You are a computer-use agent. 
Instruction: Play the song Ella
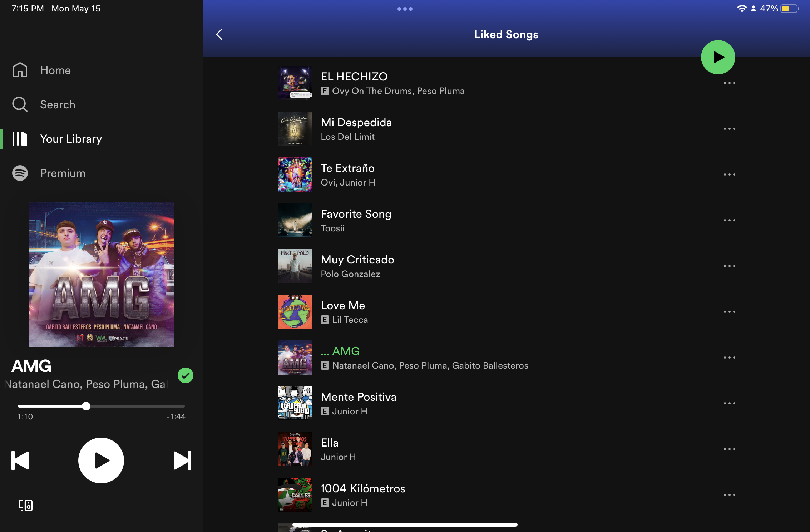click(330, 443)
